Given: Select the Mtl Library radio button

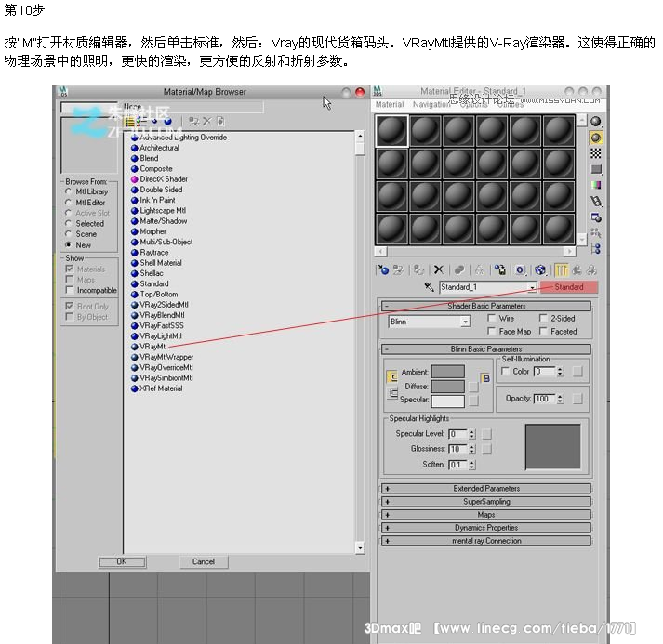Looking at the screenshot, I should pos(69,192).
